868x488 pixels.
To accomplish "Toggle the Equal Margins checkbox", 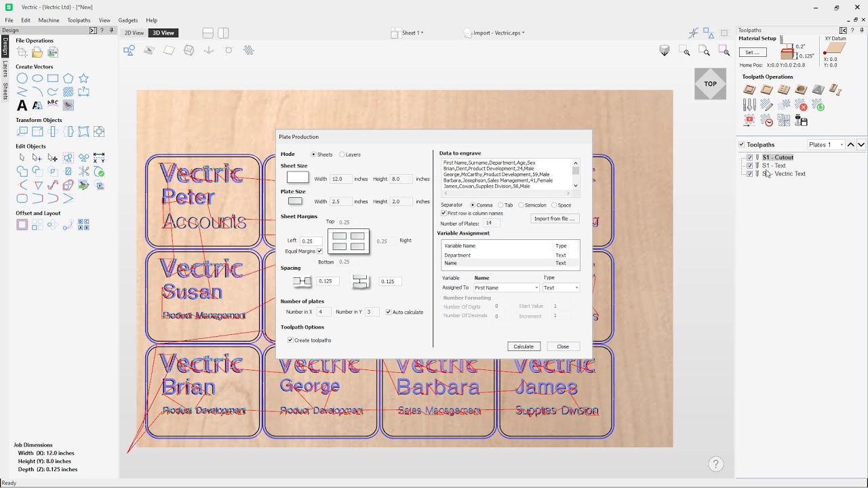I will coord(320,251).
